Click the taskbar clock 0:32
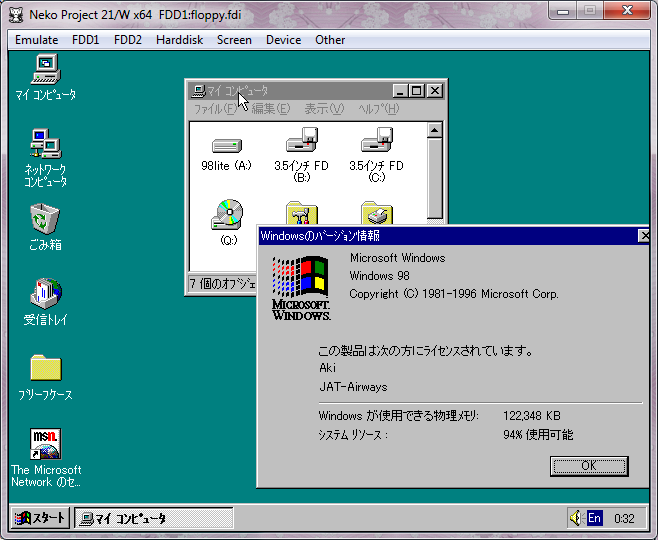658x540 pixels. pyautogui.click(x=624, y=519)
